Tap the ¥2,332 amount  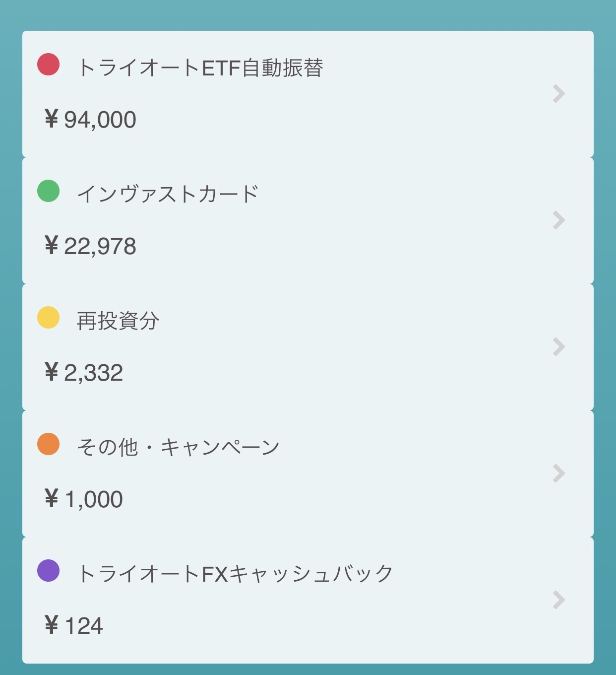tap(84, 373)
